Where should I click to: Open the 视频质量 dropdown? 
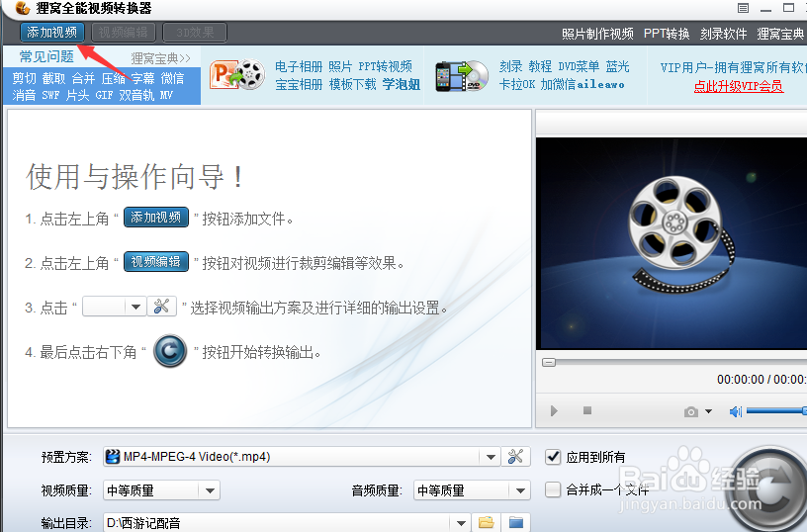[x=161, y=490]
